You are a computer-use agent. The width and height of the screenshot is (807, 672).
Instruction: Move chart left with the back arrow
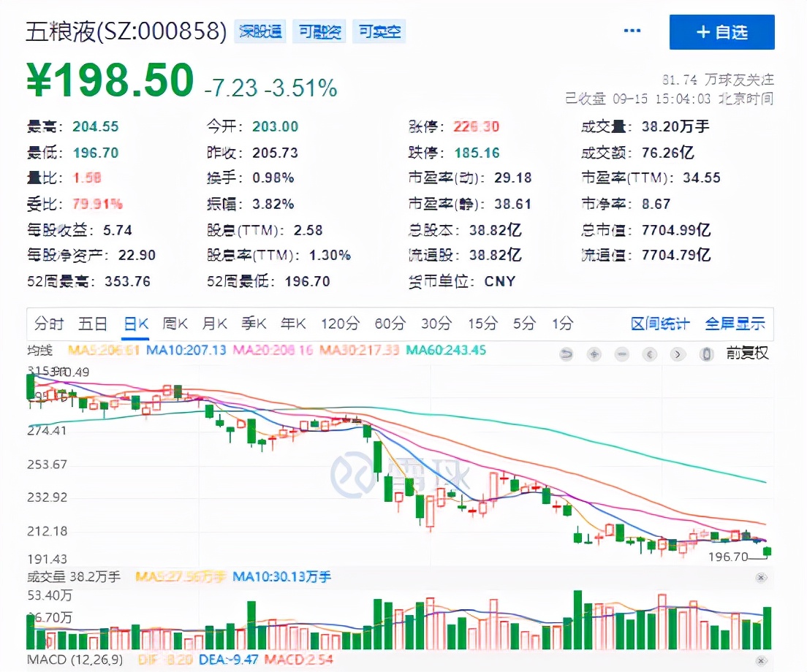click(x=650, y=354)
